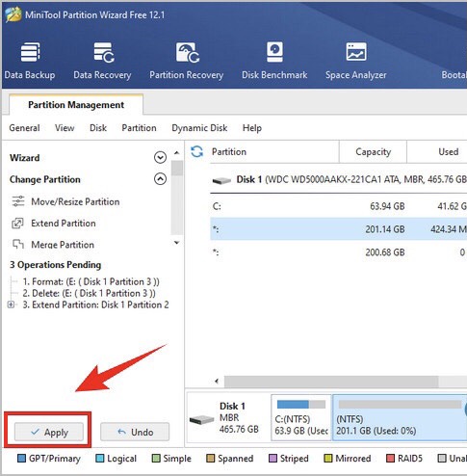The image size is (467, 476).
Task: Sort by the Partition column header
Action: tap(274, 151)
